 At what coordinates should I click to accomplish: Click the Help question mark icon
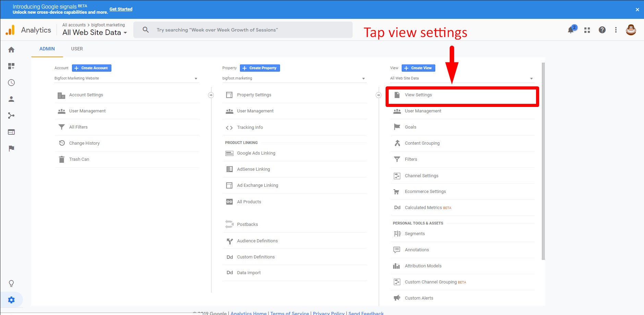pyautogui.click(x=602, y=30)
